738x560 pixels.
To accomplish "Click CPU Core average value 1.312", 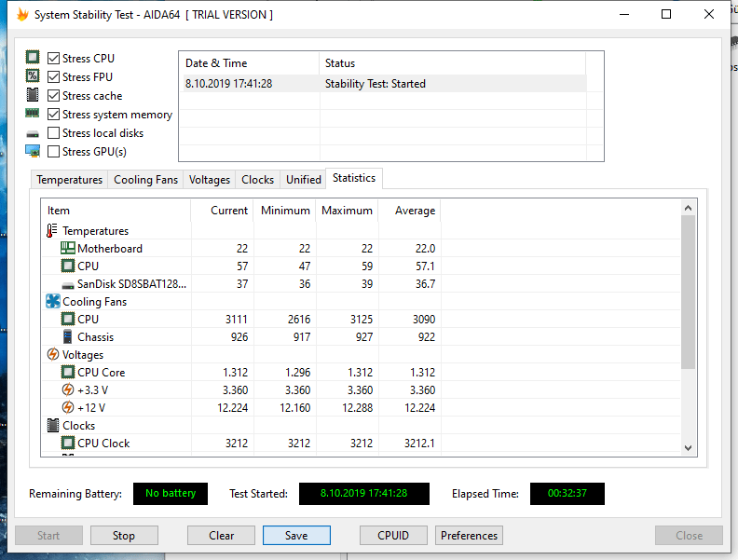I will (x=422, y=372).
